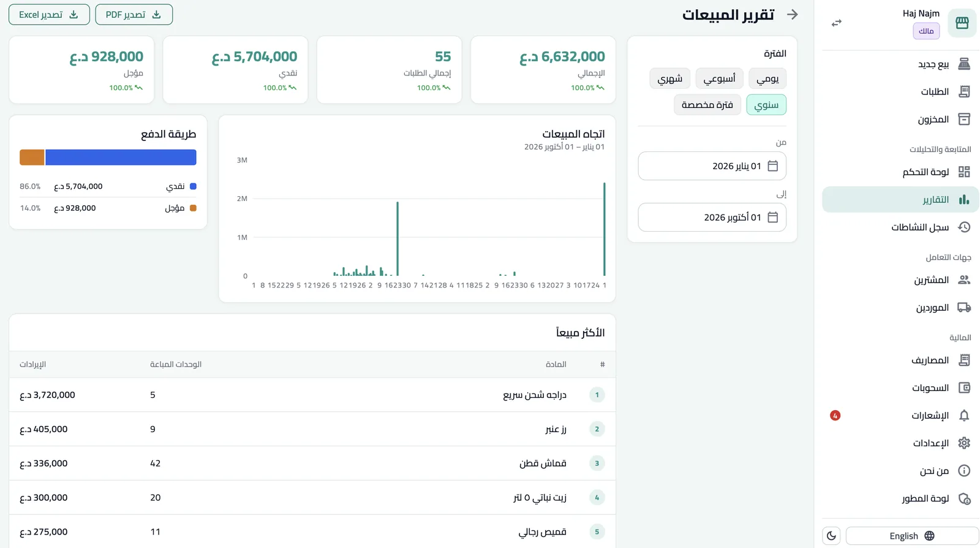
Task: Click the store logo icon beside Haj Najm
Action: pyautogui.click(x=962, y=23)
